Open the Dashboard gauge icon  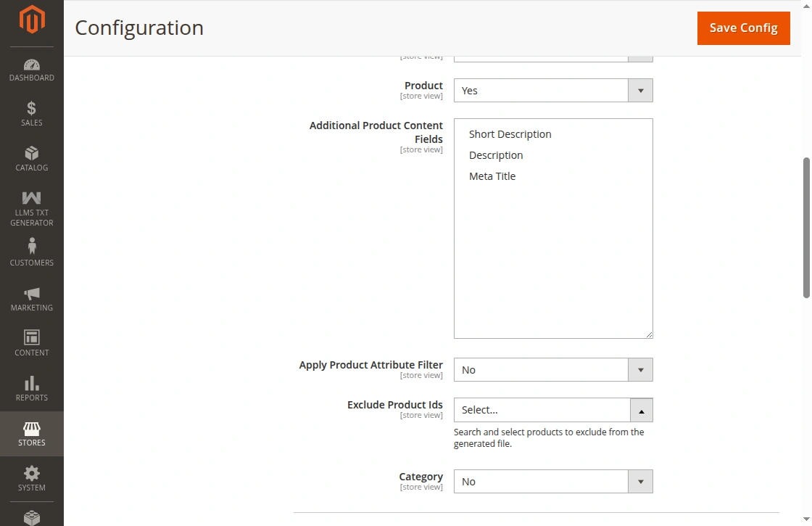pyautogui.click(x=32, y=65)
